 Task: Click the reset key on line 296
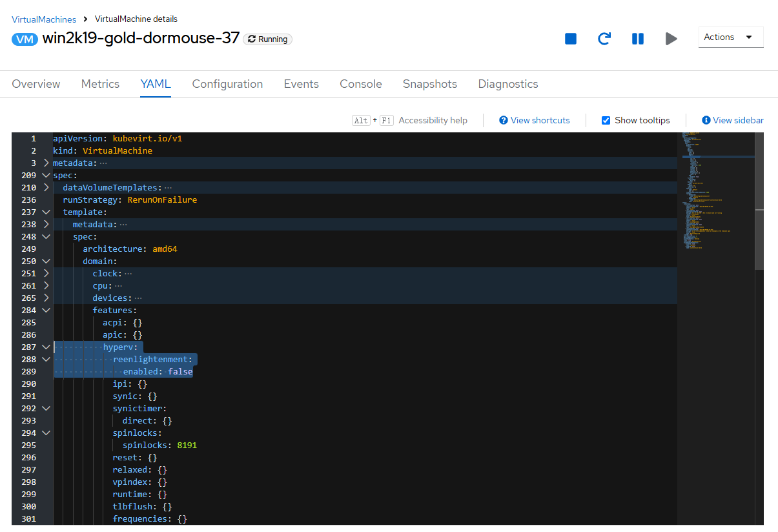pyautogui.click(x=125, y=457)
